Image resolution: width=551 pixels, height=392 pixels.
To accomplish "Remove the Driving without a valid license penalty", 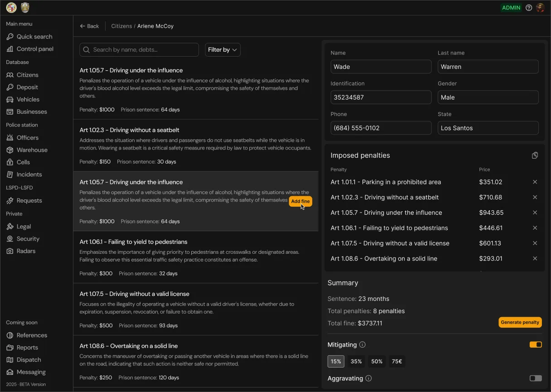I will click(x=535, y=243).
